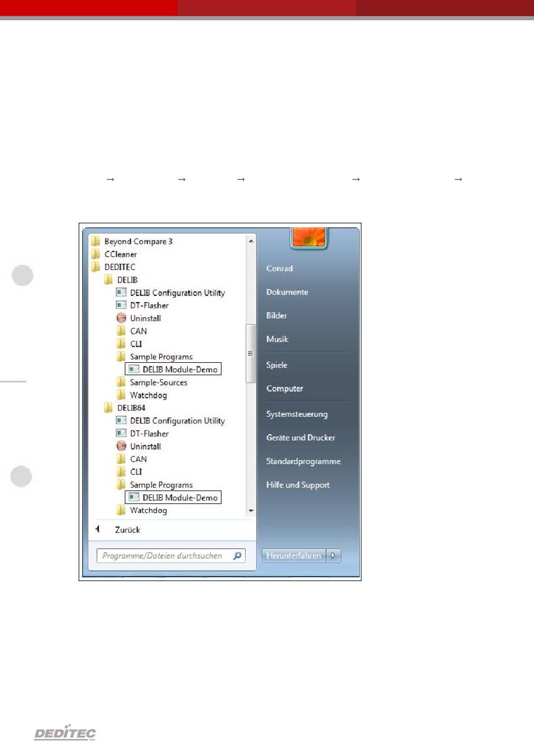534x756 pixels.
Task: Open Hilfe und Support
Action: (298, 485)
